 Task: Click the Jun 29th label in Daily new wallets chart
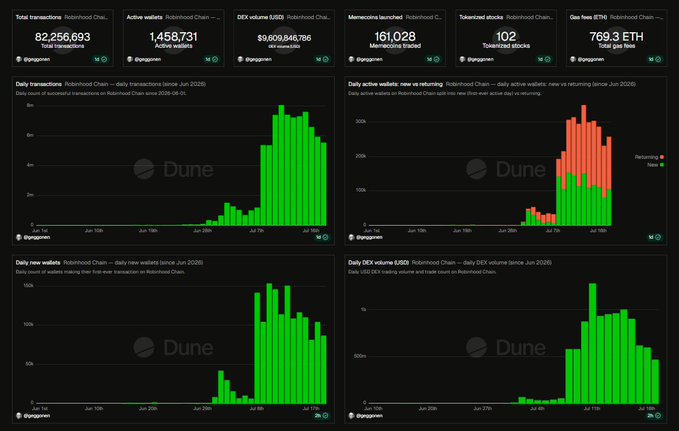(202, 408)
